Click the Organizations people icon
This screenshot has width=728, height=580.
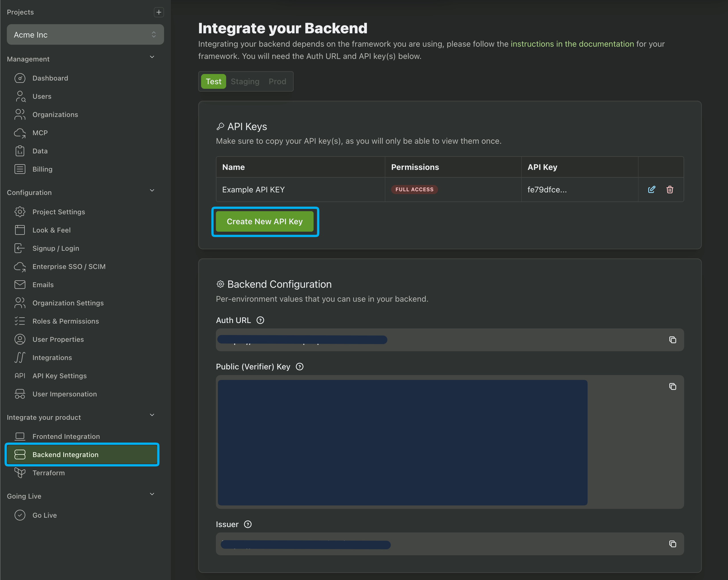point(20,115)
